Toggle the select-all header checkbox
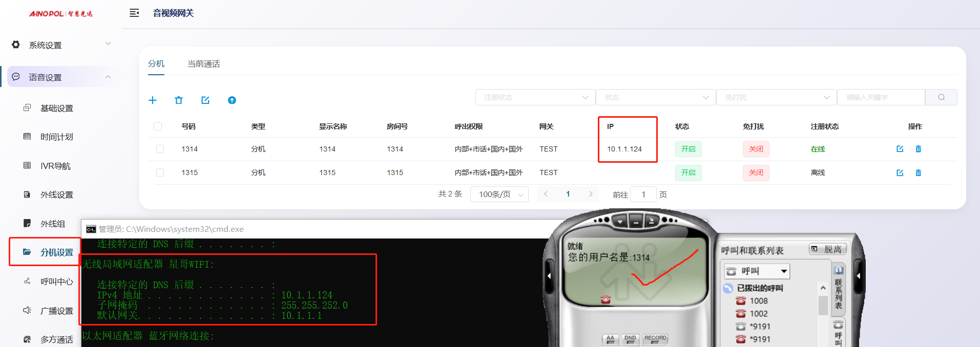 click(x=158, y=126)
